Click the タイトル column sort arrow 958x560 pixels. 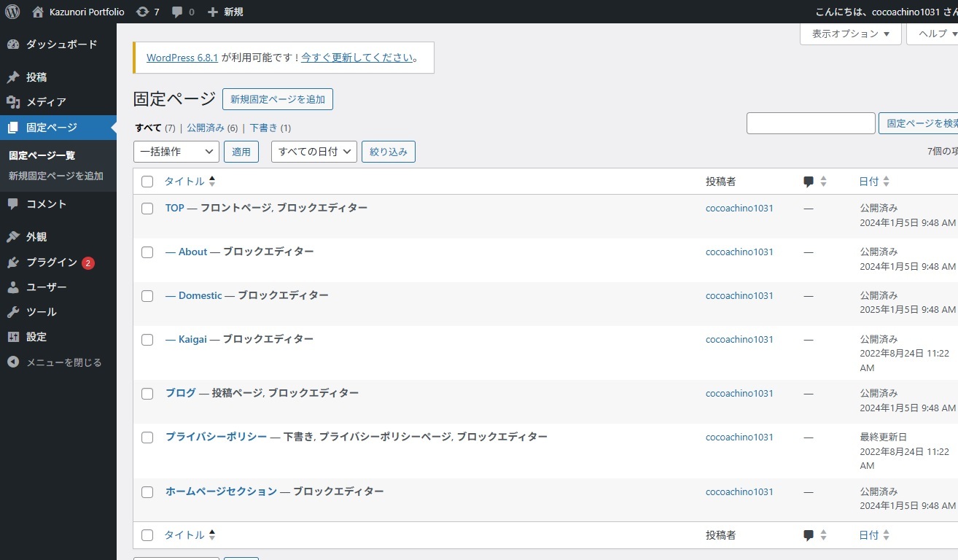click(211, 181)
